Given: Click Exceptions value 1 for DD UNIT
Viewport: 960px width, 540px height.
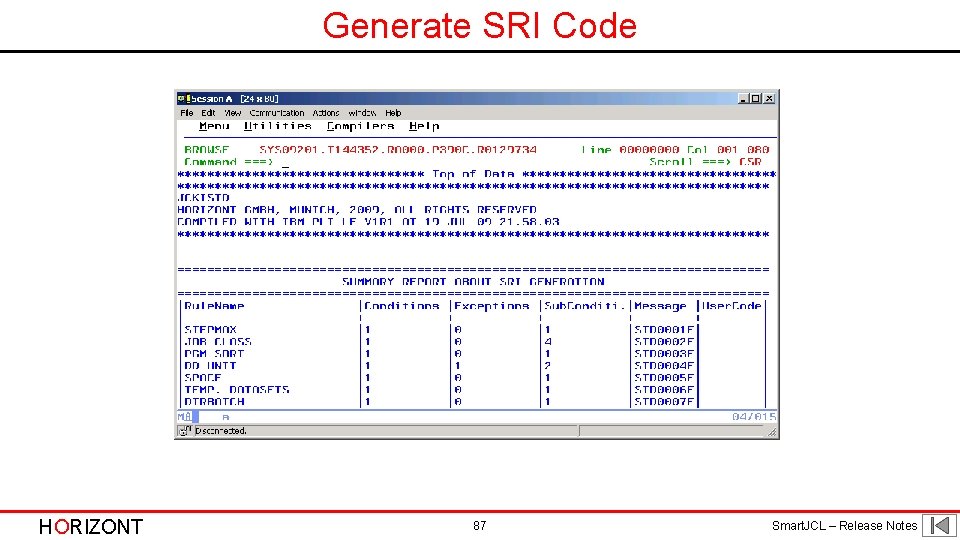Looking at the screenshot, I should tap(457, 366).
